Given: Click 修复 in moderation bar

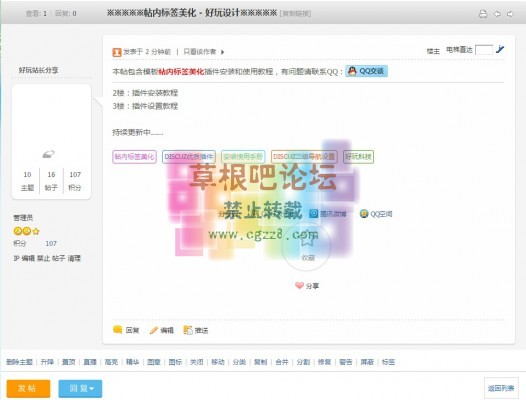Looking at the screenshot, I should (324, 362).
